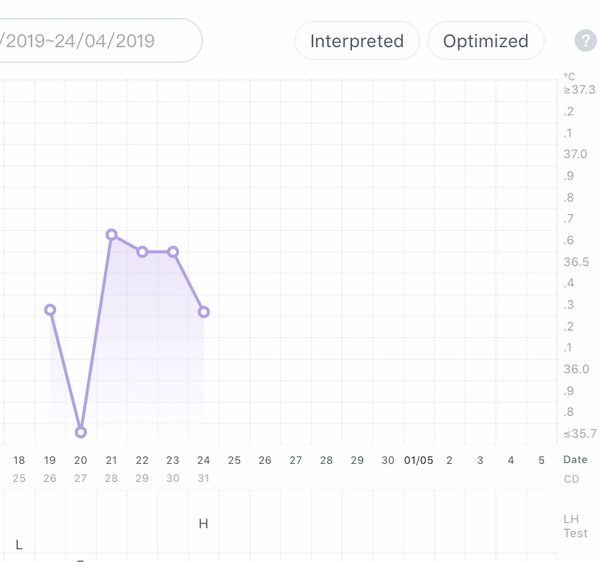Click the L LH test marker
The width and height of the screenshot is (600, 562).
coord(19,545)
